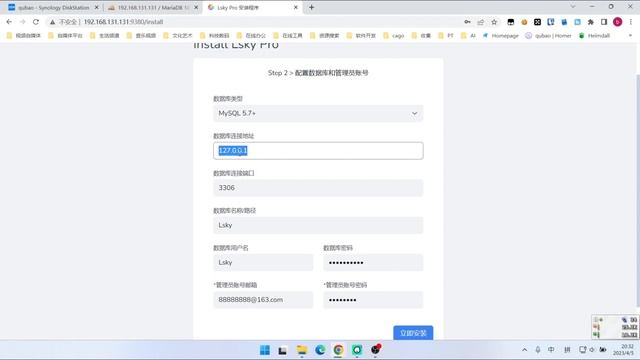Viewport: 640px width, 360px height.
Task: Click the blue install now button
Action: (x=413, y=333)
